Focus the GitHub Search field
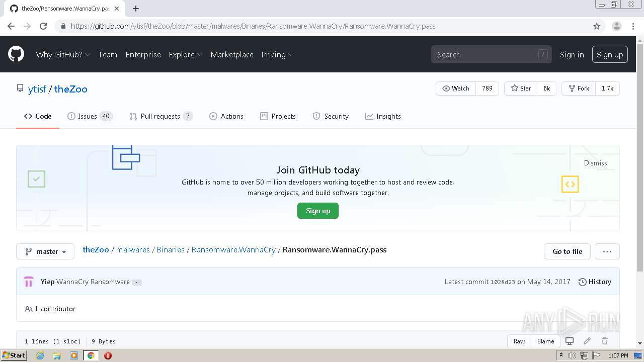 click(x=491, y=54)
